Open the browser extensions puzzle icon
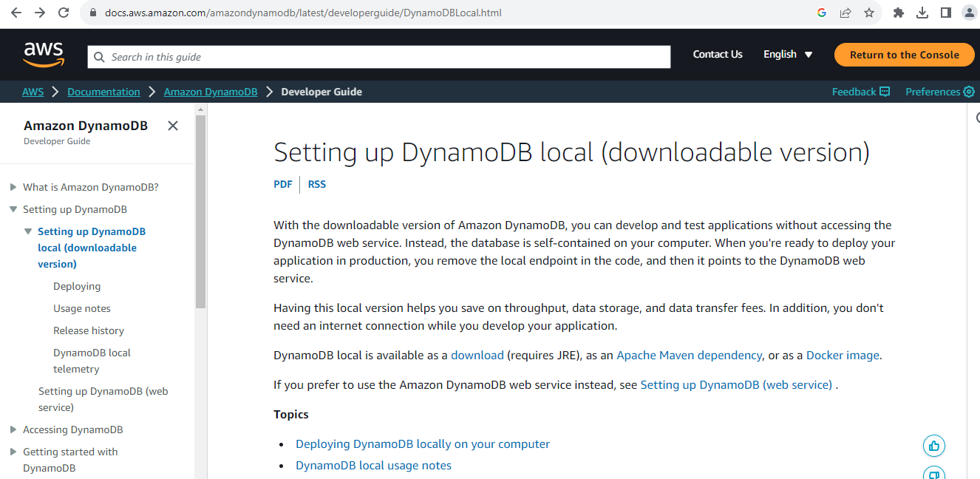The height and width of the screenshot is (479, 980). point(899,13)
